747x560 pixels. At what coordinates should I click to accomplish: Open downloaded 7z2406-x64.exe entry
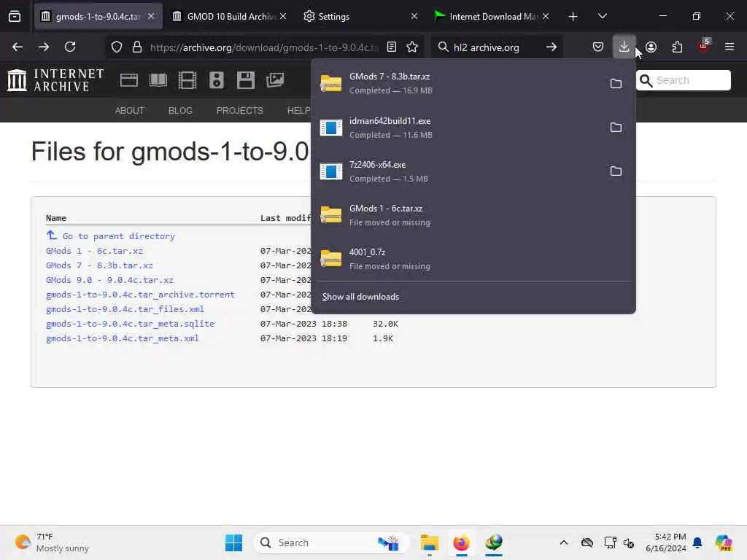coord(457,171)
